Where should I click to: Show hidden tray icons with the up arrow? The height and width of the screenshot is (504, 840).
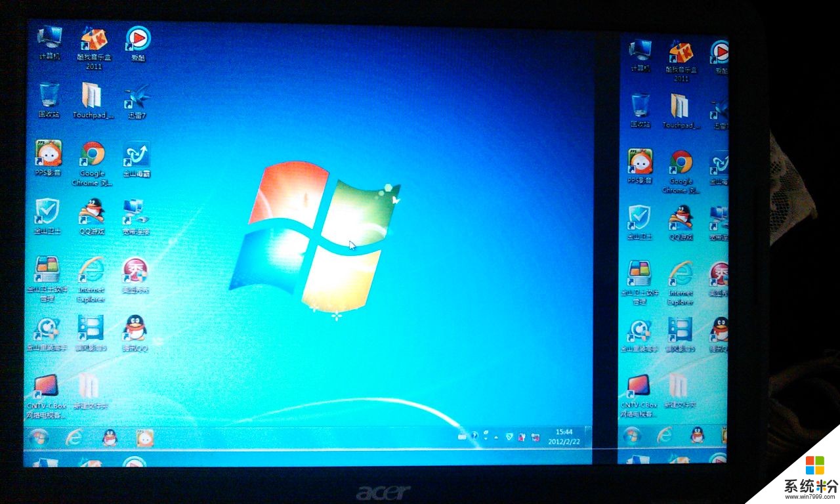(x=496, y=436)
